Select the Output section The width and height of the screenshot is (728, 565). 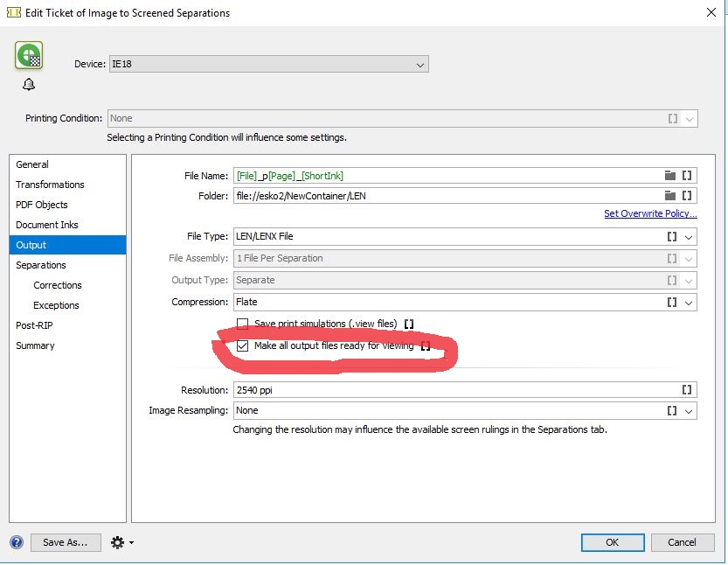68,245
